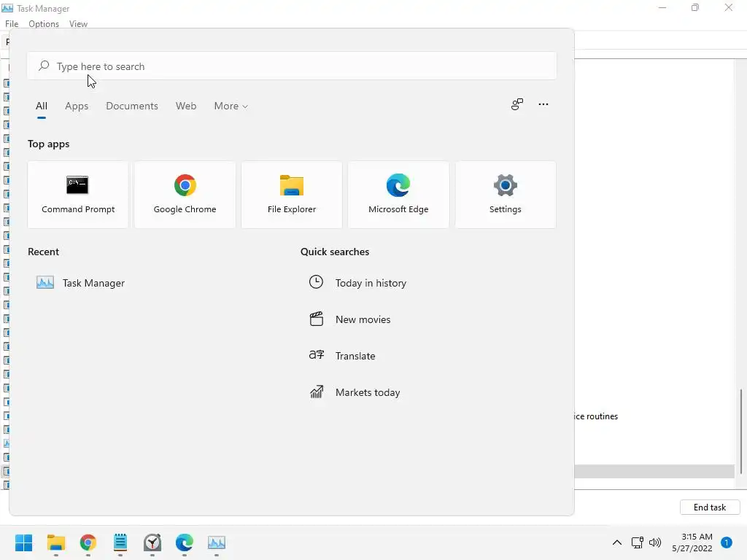
Task: Switch to Documents search tab
Action: point(132,106)
